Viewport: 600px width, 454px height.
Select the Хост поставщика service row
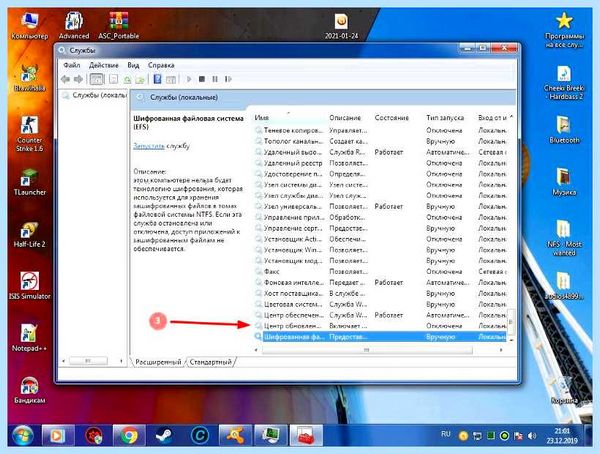[x=381, y=293]
